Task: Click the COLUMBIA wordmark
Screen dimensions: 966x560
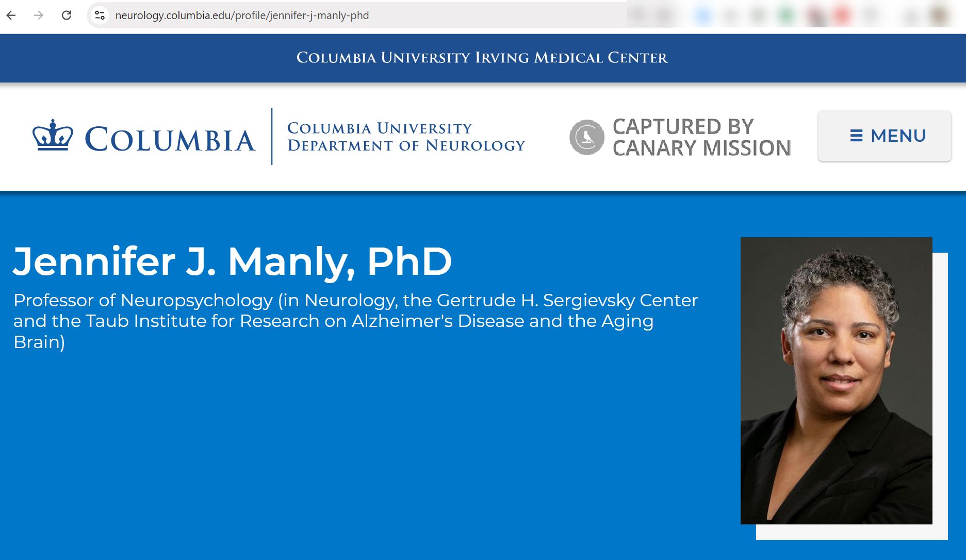Action: click(170, 139)
